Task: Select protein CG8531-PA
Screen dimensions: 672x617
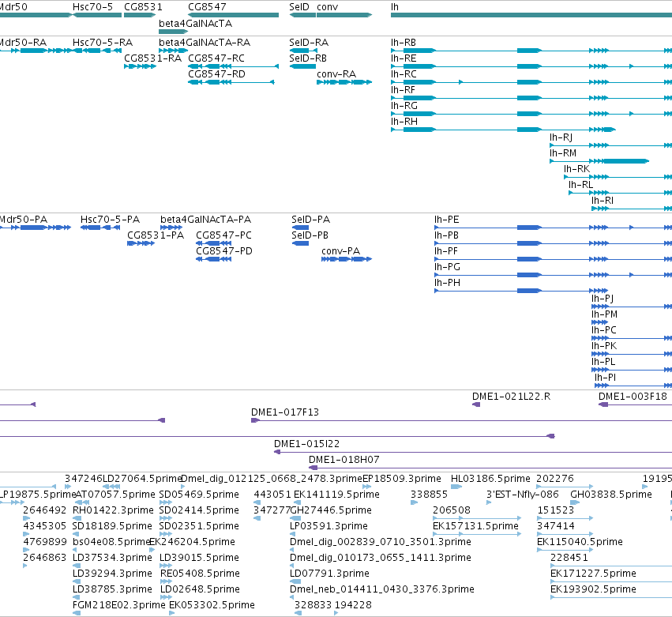Action: tap(156, 235)
